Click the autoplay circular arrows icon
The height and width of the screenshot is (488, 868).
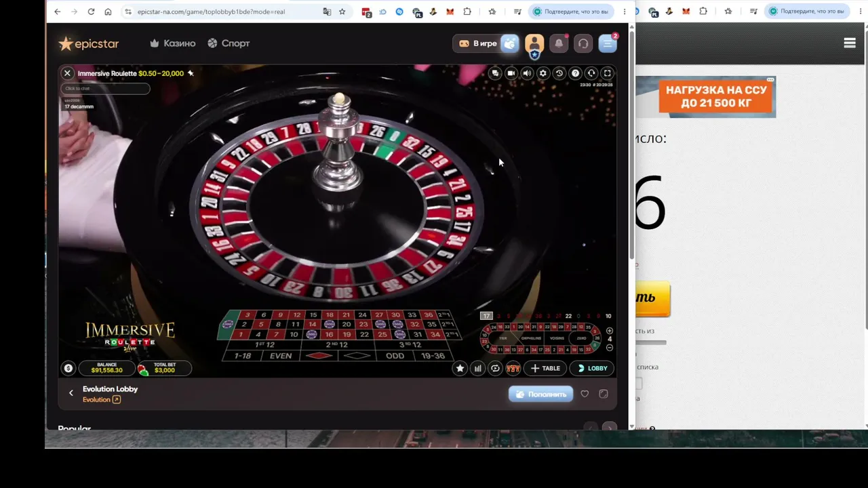[495, 368]
